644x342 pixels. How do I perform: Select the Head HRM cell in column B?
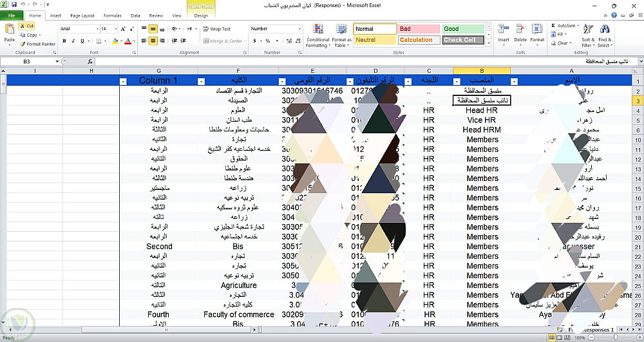(x=481, y=129)
